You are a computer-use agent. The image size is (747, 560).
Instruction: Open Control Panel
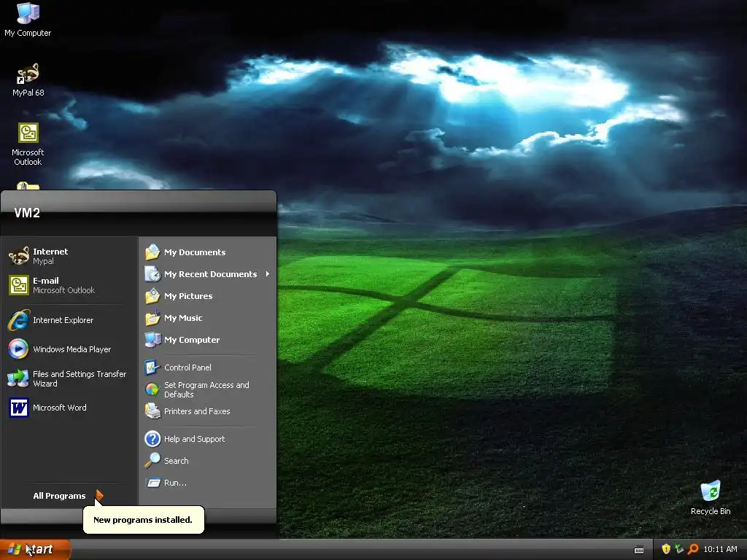(x=206, y=367)
